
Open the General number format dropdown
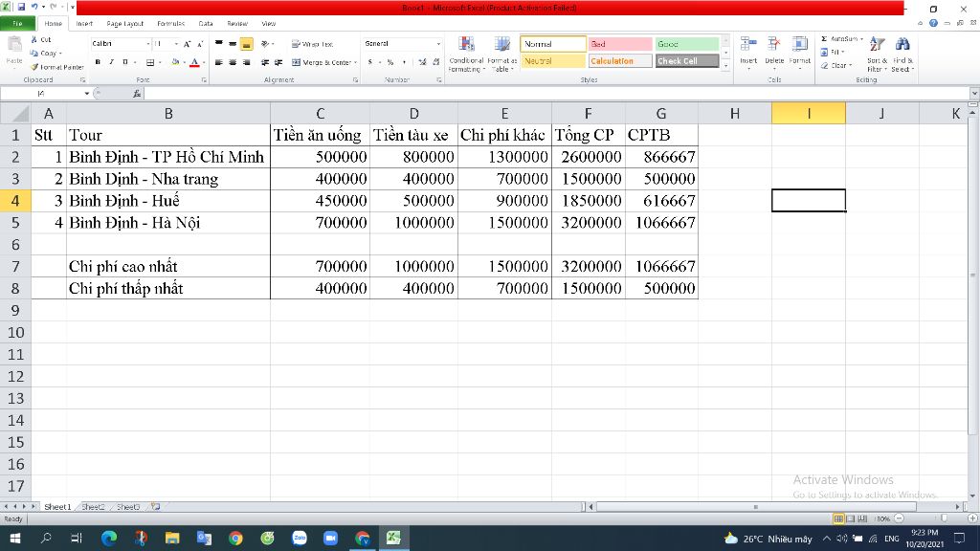pyautogui.click(x=438, y=44)
